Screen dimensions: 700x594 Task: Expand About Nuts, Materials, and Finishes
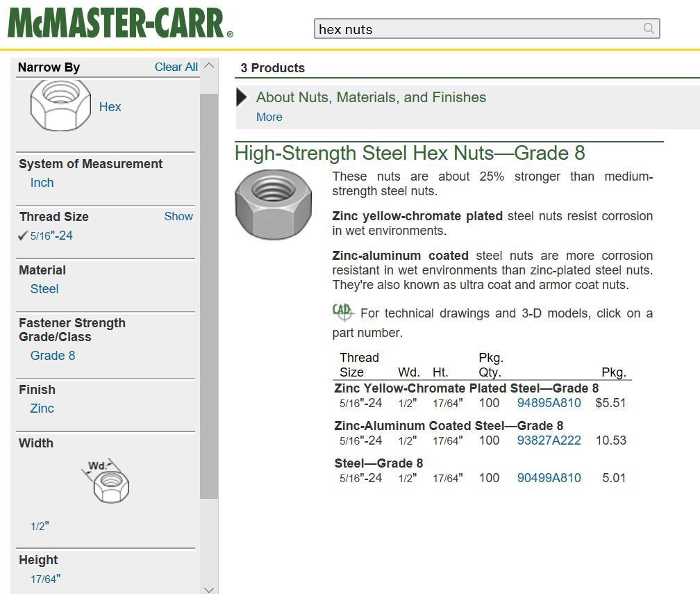[x=370, y=97]
